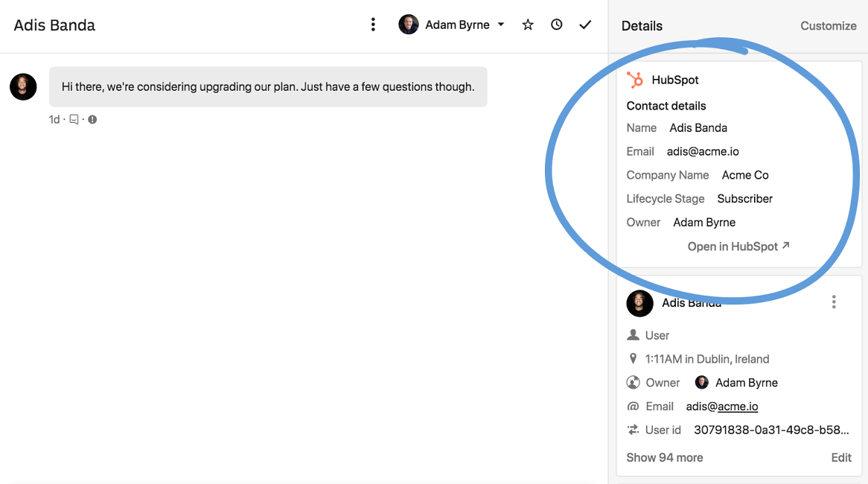Click the Adis Banda conversation title
The image size is (868, 484).
(x=54, y=25)
